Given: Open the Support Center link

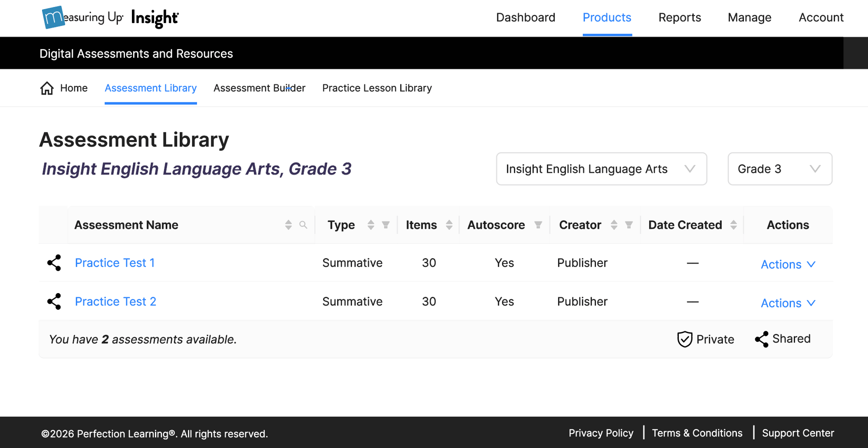Looking at the screenshot, I should click(798, 433).
